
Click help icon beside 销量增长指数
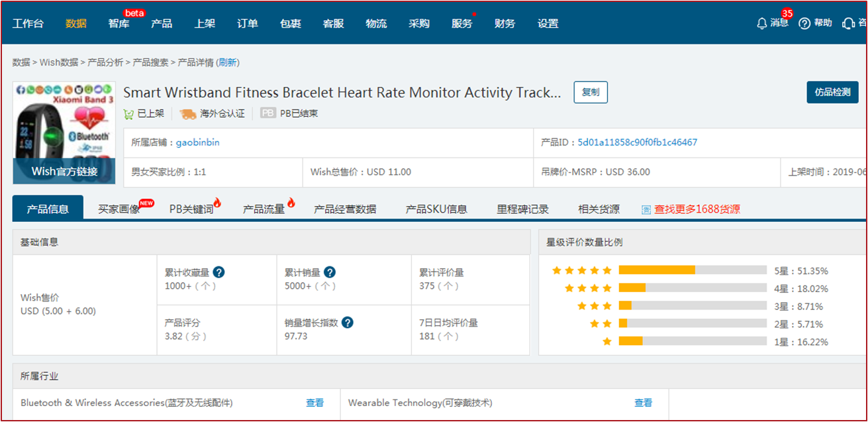click(x=348, y=323)
